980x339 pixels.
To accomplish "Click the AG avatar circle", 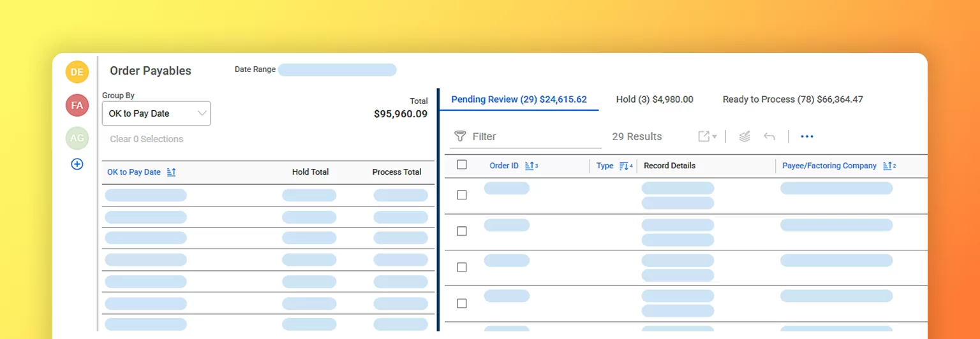I will [x=77, y=138].
